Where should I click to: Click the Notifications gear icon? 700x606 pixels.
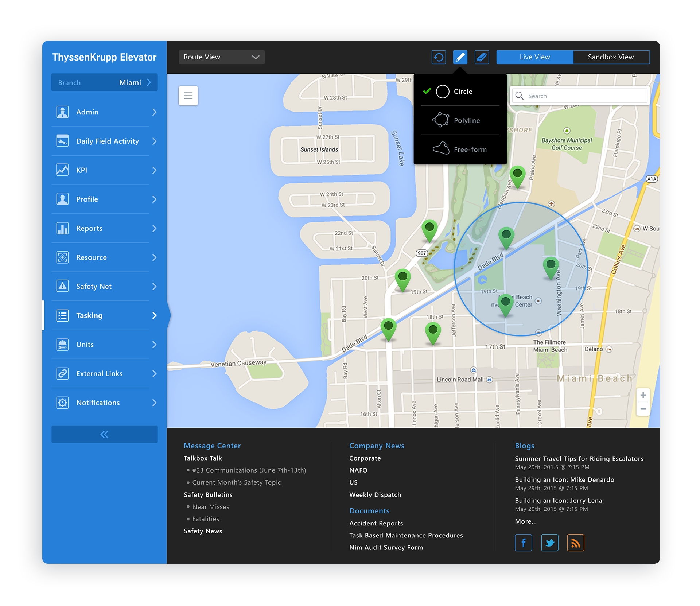click(62, 403)
